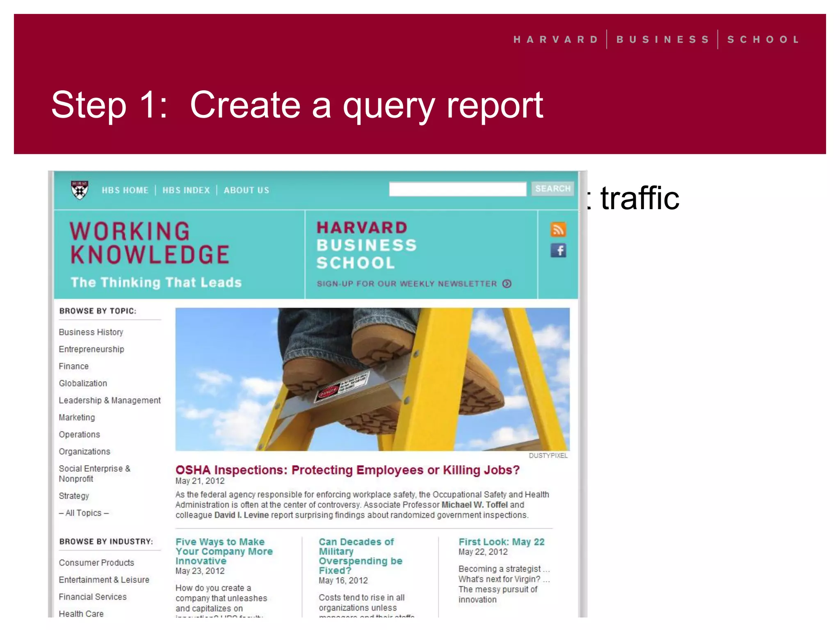Browse the Organizations topic
This screenshot has height=630, width=840.
coord(84,452)
